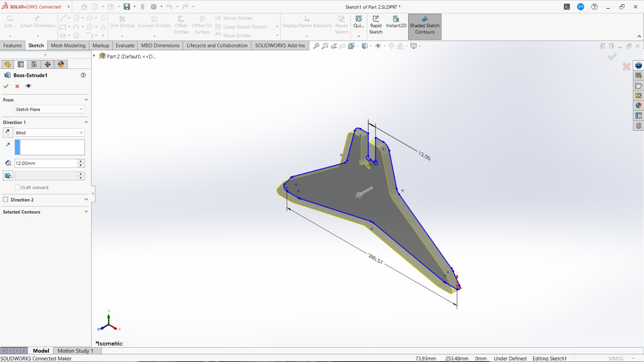Open the View Settings monitor icon
The height and width of the screenshot is (362, 644).
(x=413, y=46)
